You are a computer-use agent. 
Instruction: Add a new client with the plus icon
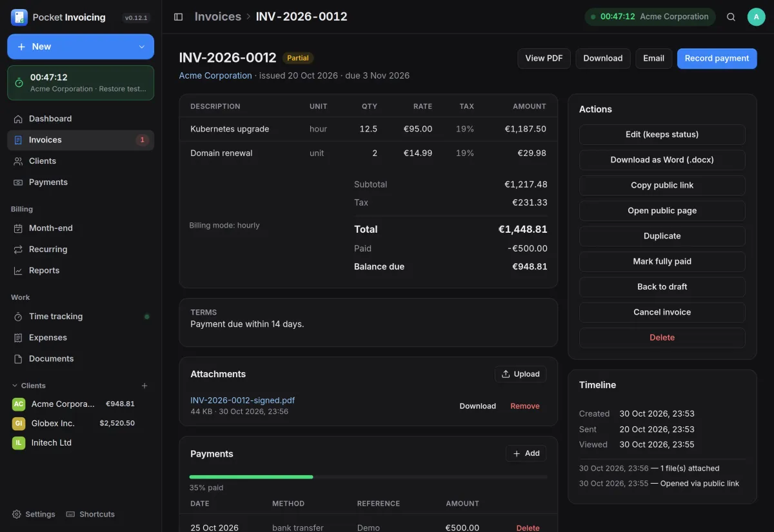click(x=144, y=386)
